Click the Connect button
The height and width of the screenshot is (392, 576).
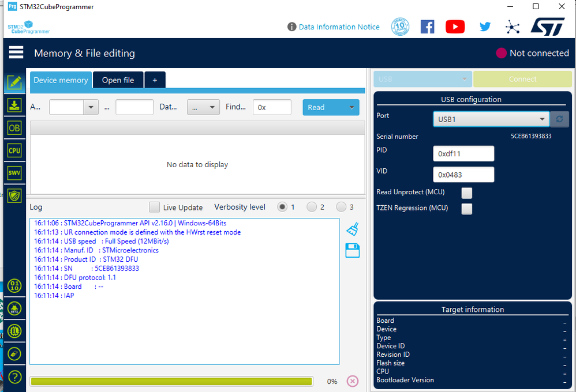click(522, 79)
